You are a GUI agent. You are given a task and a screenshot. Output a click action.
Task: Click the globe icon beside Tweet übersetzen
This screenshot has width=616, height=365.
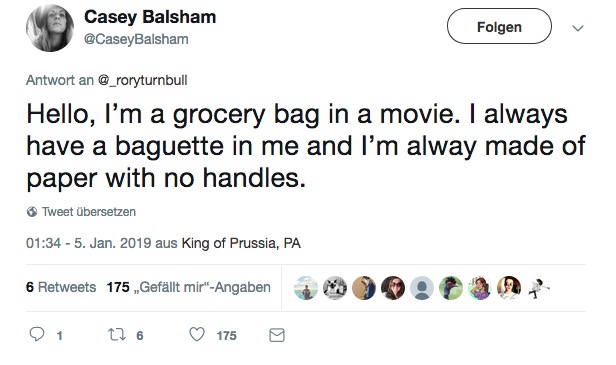click(x=32, y=212)
